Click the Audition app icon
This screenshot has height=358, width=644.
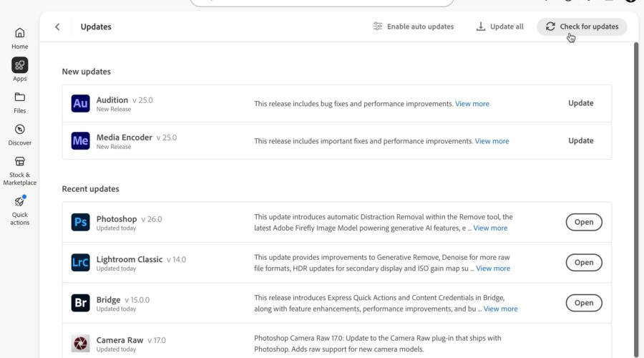(80, 104)
